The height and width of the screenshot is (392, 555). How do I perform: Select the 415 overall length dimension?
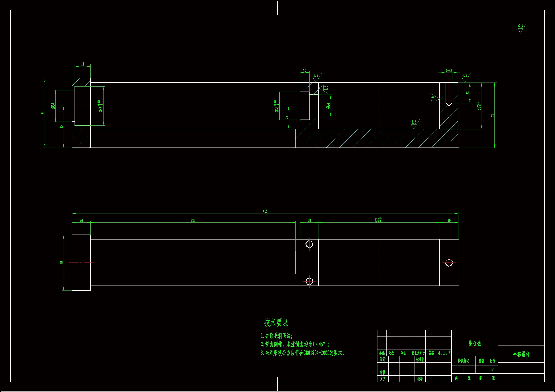click(x=265, y=211)
